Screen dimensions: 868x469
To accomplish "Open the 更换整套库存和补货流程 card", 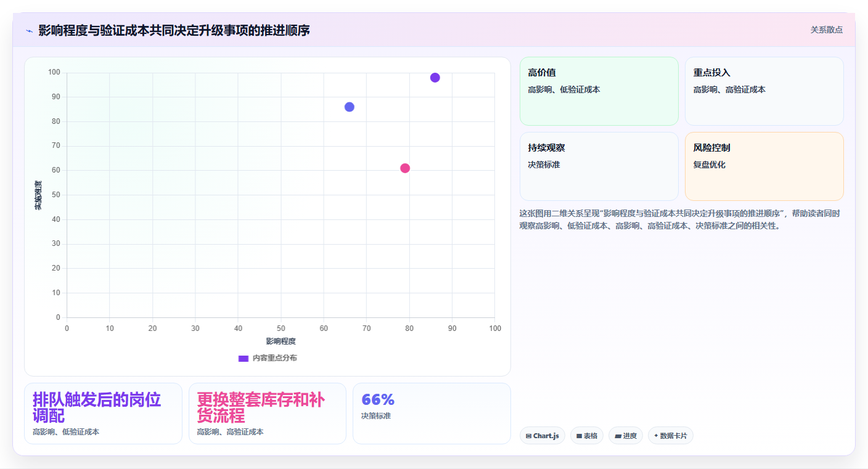I will (268, 414).
